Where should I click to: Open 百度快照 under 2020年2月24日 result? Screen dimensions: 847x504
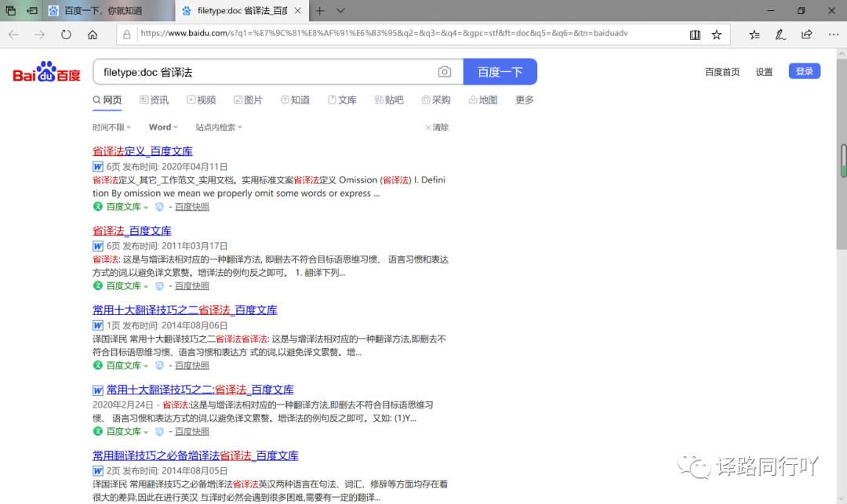(192, 432)
